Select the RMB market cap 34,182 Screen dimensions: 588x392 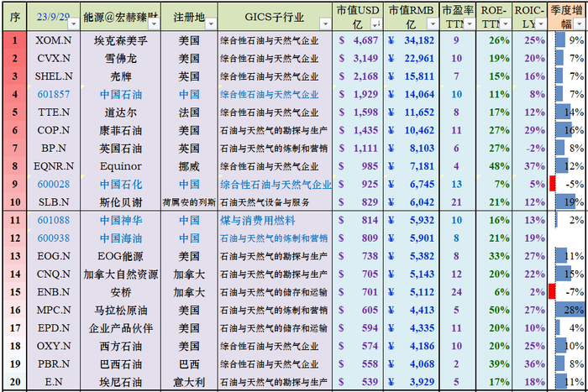click(x=419, y=40)
